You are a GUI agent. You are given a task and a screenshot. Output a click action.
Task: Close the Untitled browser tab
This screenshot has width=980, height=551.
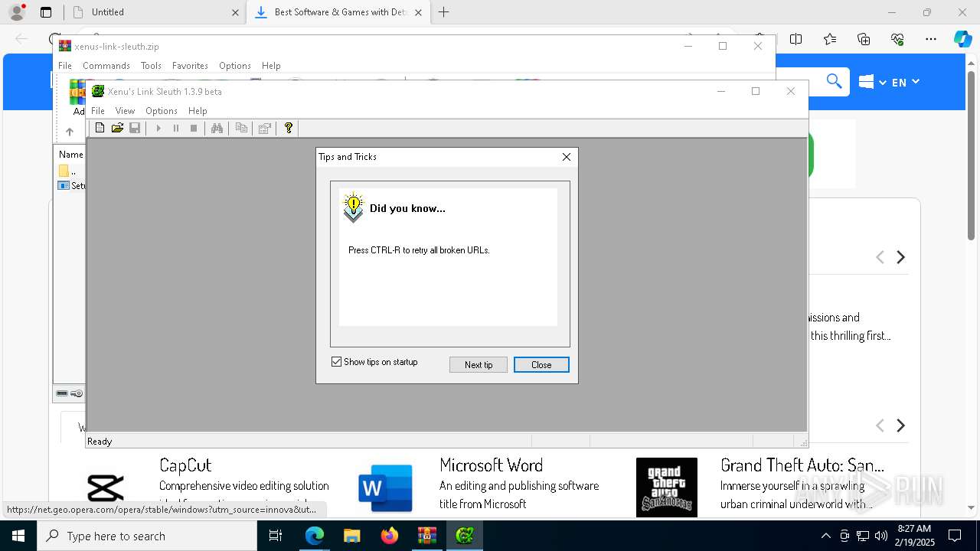(235, 12)
